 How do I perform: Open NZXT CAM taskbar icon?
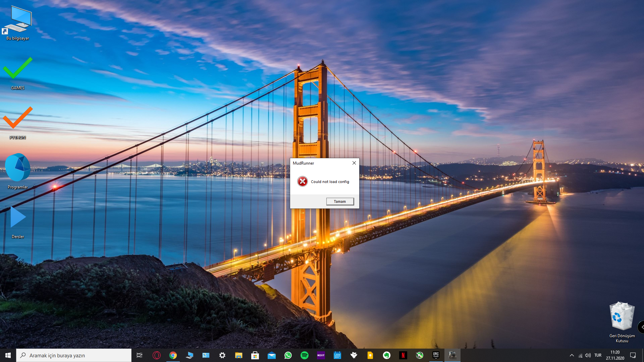[321, 355]
